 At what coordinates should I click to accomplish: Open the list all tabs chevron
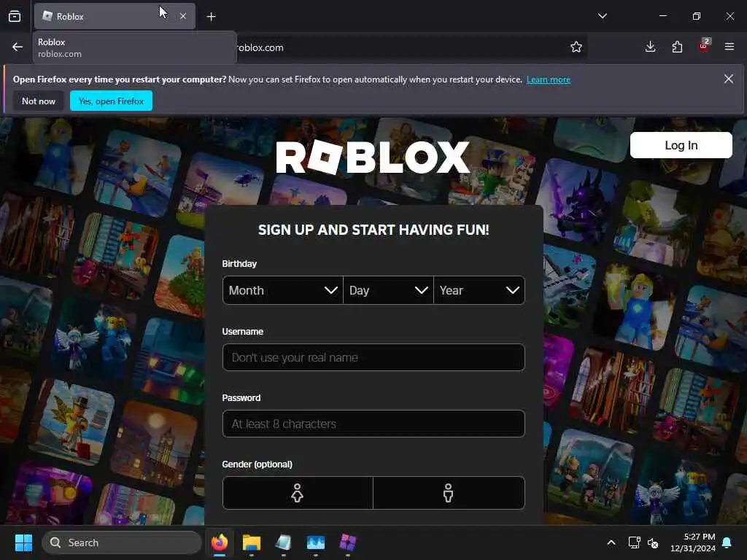point(602,16)
